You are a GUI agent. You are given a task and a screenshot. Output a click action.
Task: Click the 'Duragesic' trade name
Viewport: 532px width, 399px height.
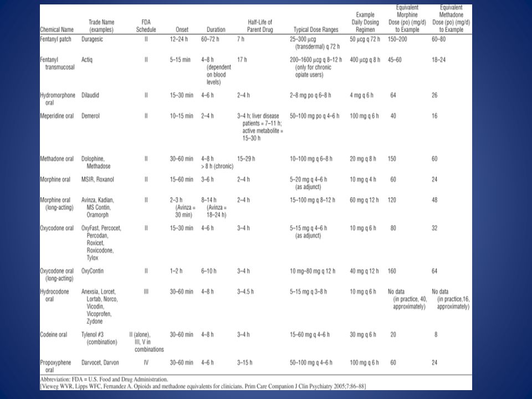[x=92, y=39]
